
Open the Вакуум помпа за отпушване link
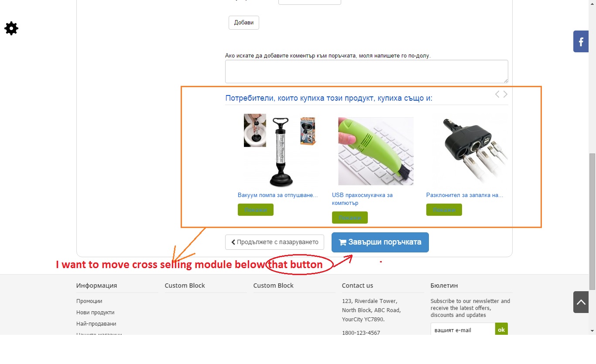pyautogui.click(x=277, y=195)
